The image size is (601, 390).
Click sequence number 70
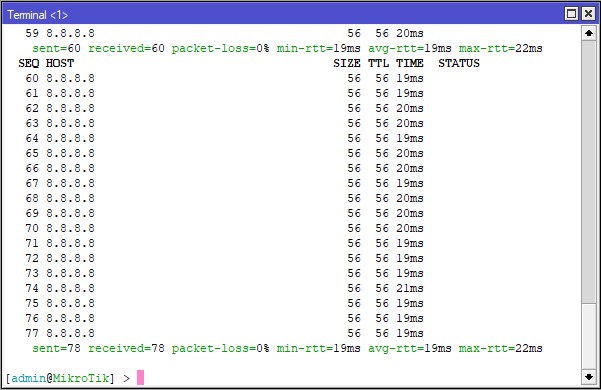pos(32,228)
